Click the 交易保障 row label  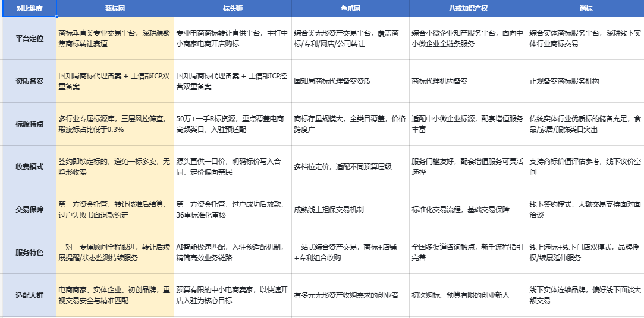tap(29, 210)
